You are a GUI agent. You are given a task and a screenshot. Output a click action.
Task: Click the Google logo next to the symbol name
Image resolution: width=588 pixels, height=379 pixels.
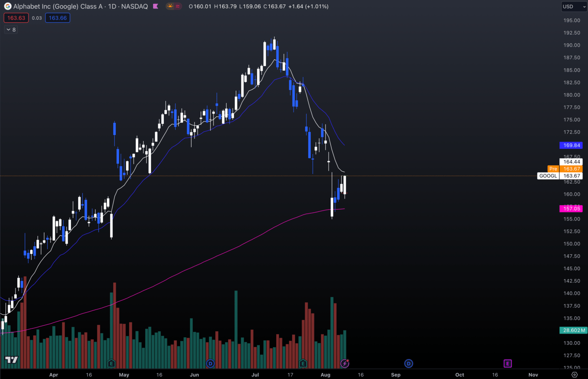[x=8, y=6]
